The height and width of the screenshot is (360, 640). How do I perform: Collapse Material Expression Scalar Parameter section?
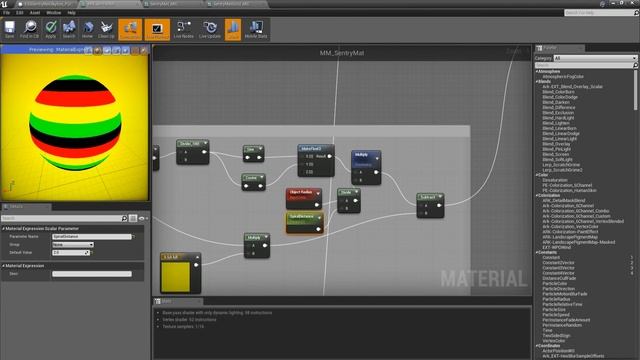[4, 229]
